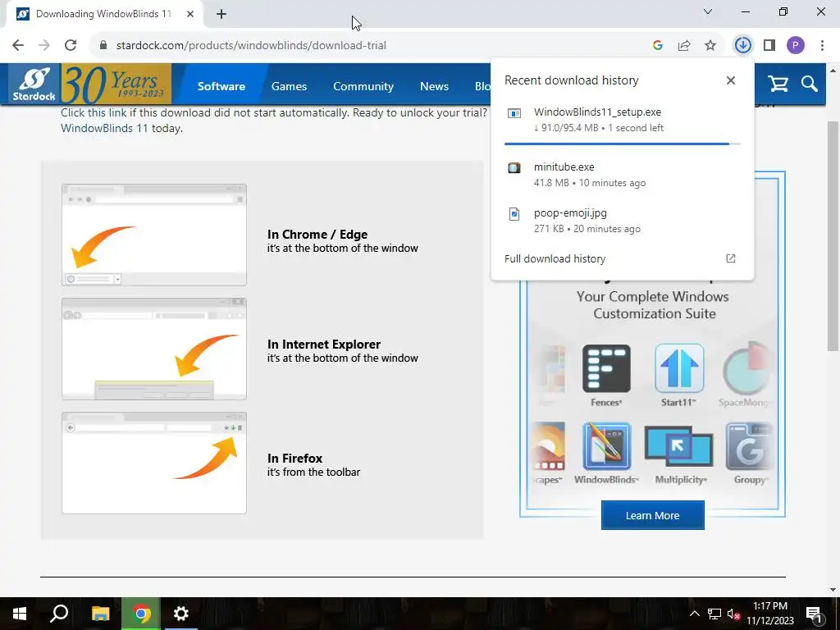This screenshot has height=630, width=840.
Task: Go to Stardock home via logo
Action: (34, 84)
